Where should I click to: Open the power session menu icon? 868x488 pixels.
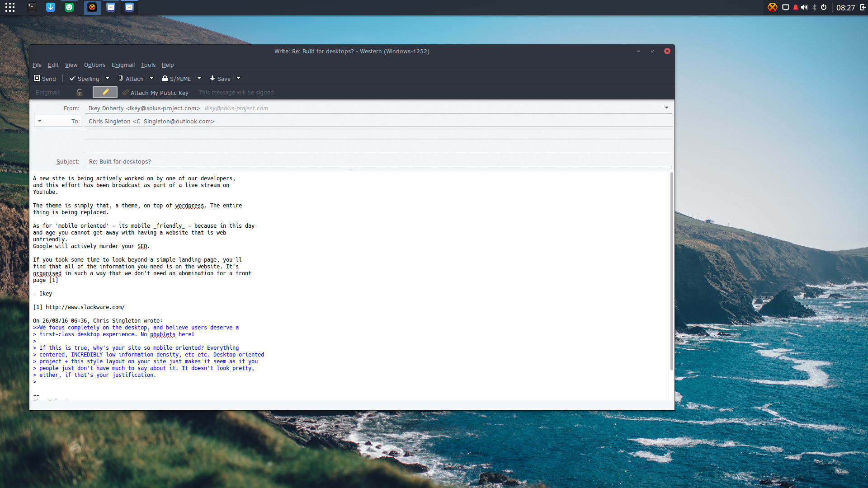click(824, 7)
